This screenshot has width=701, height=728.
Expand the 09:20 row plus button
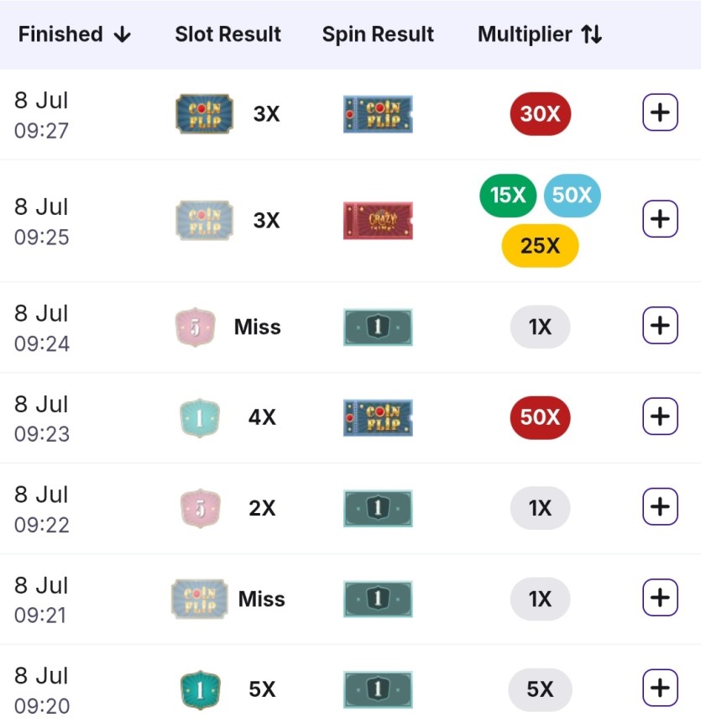[660, 688]
